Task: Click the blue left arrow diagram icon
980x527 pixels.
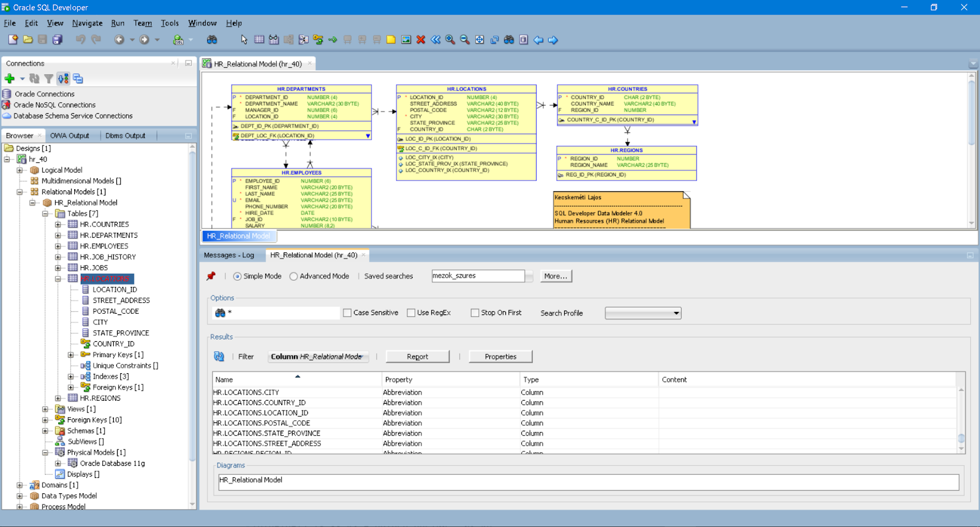Action: 538,40
